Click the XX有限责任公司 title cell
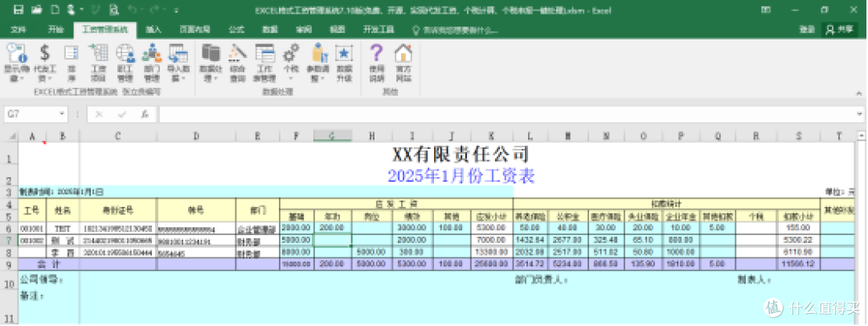The width and height of the screenshot is (868, 326). click(x=461, y=154)
